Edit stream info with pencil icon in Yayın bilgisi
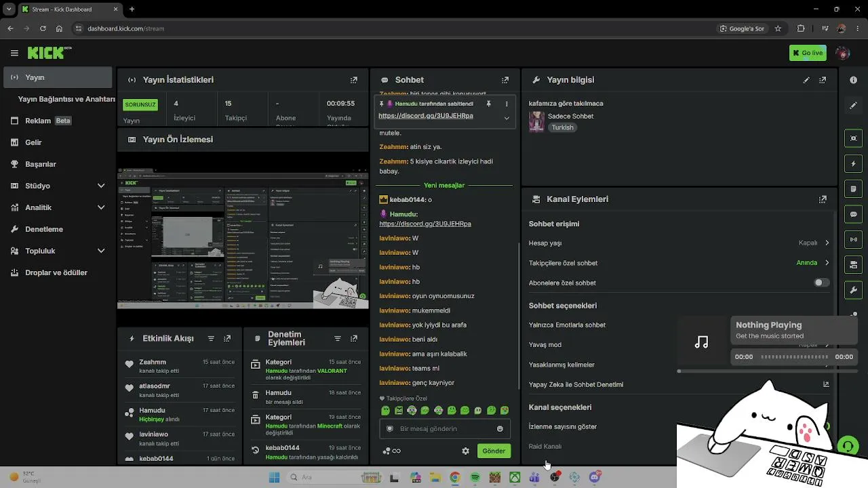The image size is (868, 488). click(806, 80)
